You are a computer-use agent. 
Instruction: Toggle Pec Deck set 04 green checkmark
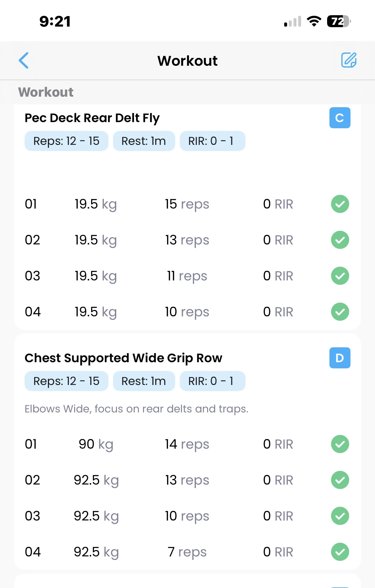tap(340, 312)
